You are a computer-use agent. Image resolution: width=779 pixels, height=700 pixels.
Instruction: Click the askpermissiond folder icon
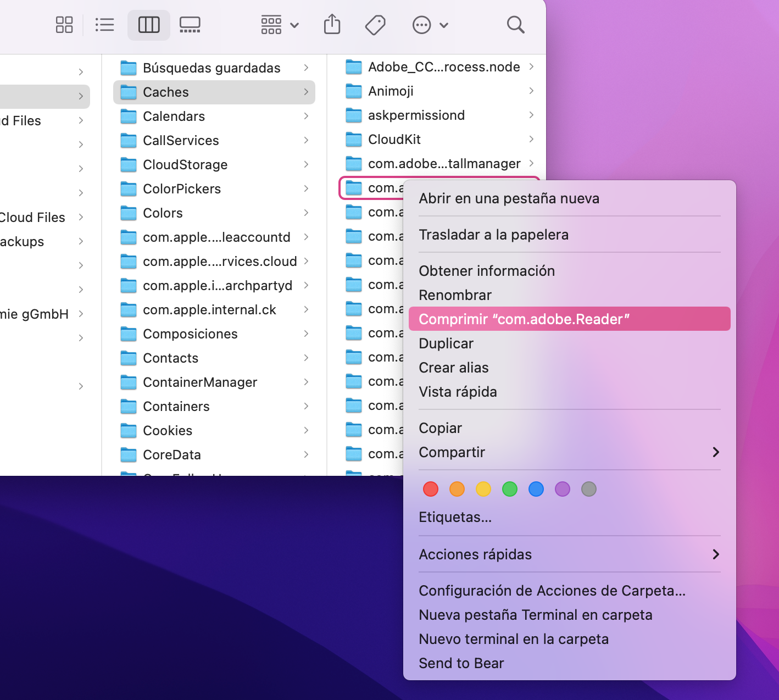354,115
